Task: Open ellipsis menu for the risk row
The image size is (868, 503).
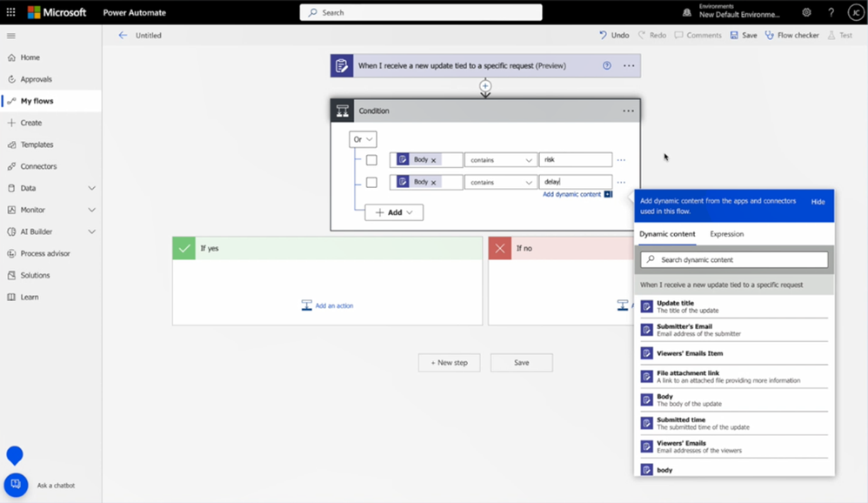Action: (x=621, y=160)
